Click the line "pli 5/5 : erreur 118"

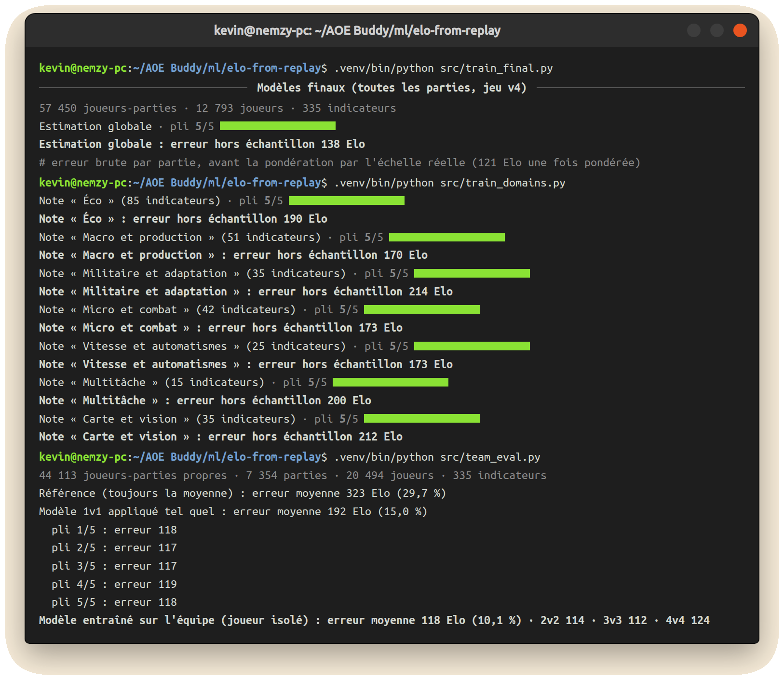click(114, 602)
